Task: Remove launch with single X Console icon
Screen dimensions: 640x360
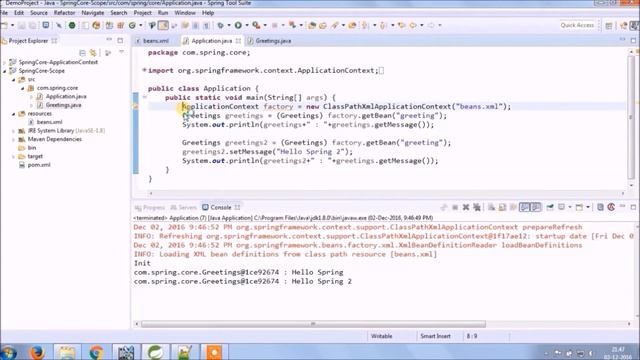Action: (466, 207)
